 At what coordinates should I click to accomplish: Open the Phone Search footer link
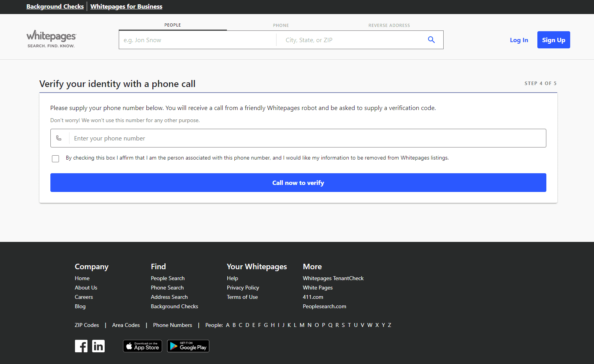[x=167, y=288]
